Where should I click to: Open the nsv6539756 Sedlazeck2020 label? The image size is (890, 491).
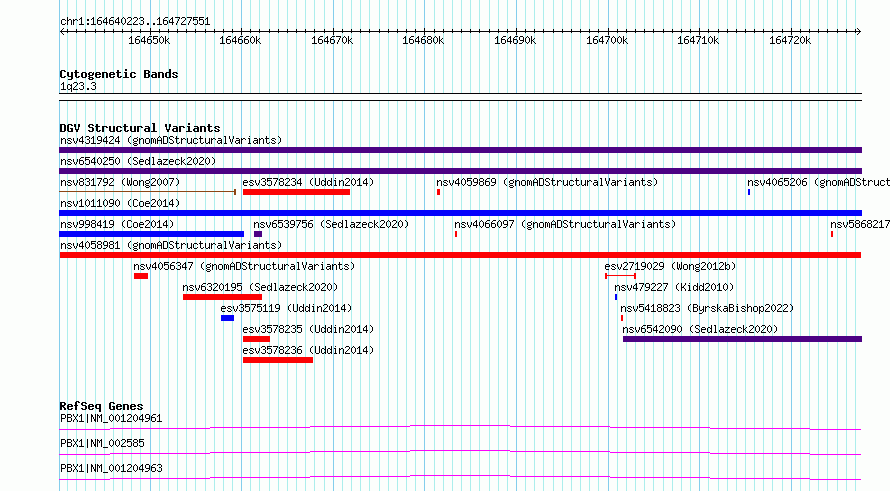pyautogui.click(x=331, y=224)
